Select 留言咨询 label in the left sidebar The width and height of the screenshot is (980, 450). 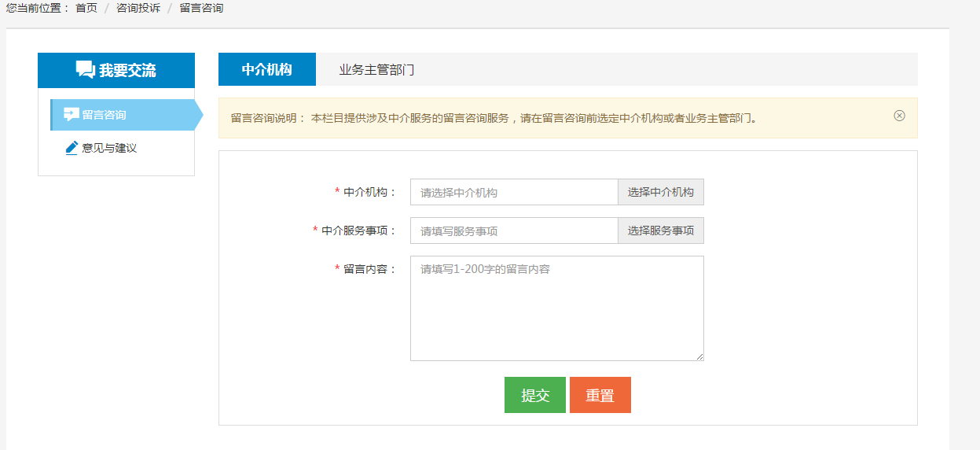(104, 115)
